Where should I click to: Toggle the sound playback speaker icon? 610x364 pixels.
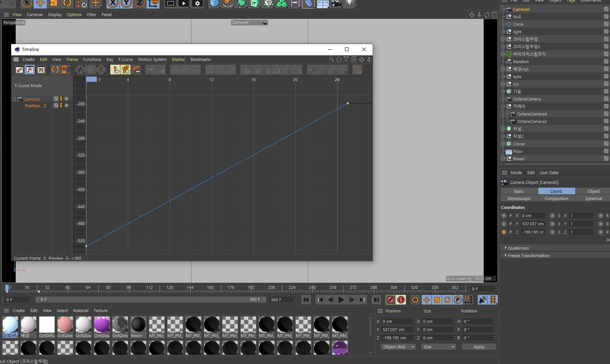point(483,300)
